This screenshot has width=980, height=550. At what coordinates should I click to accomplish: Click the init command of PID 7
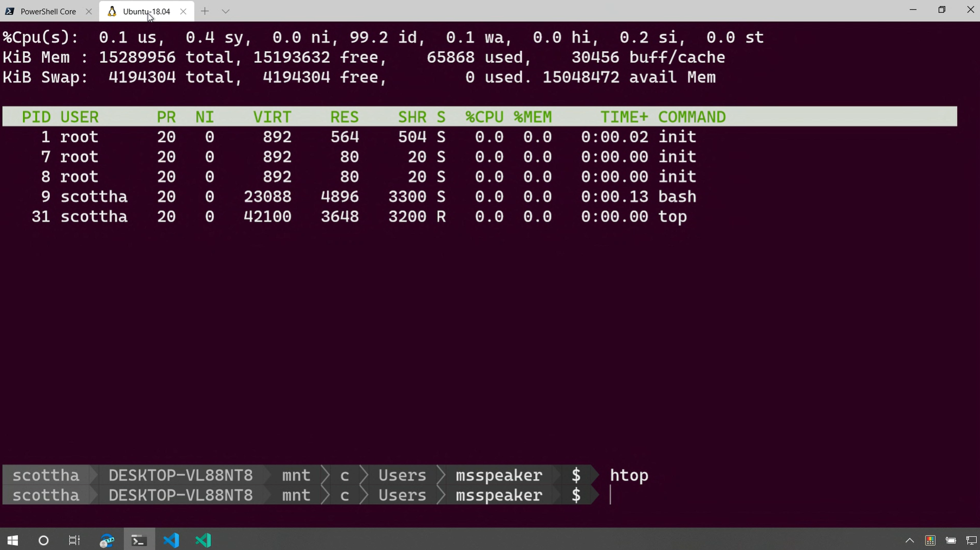coord(677,157)
